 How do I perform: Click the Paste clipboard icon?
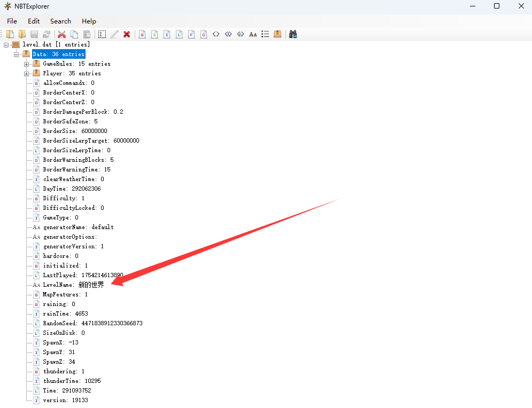(87, 34)
